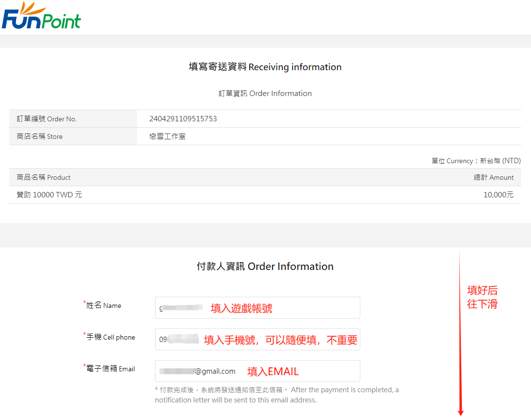Click the store name 戀雪工作室
Viewport: 531px width, 420px height.
click(x=167, y=136)
